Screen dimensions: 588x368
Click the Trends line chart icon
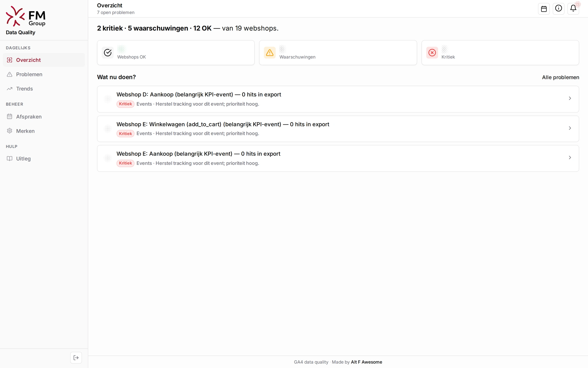pos(10,89)
